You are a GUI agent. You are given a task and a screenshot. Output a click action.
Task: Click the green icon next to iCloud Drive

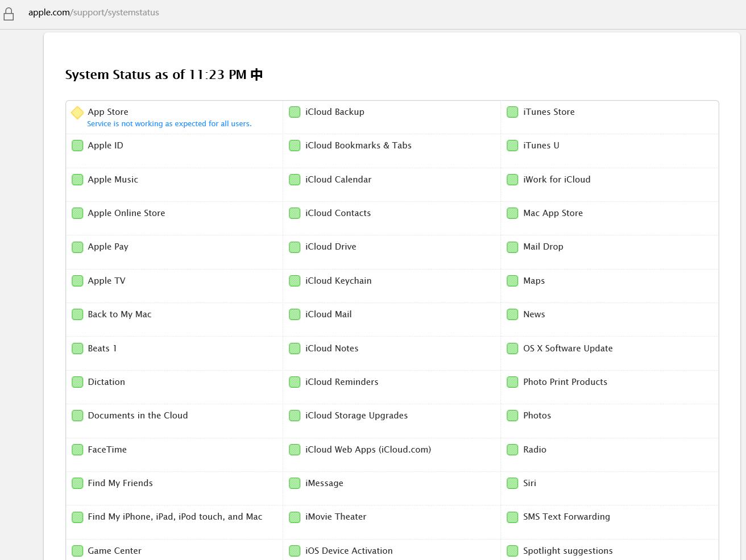295,247
